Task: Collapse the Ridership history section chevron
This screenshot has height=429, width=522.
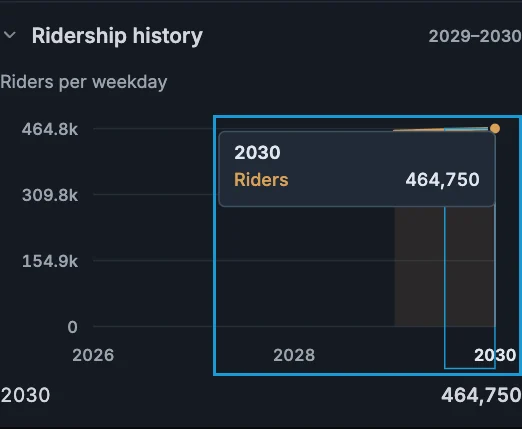Action: pos(10,35)
